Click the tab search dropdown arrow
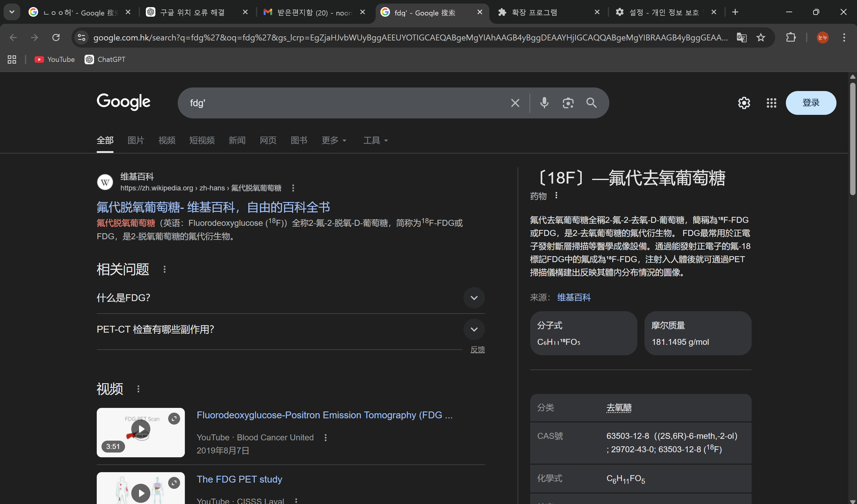This screenshot has height=504, width=857. [x=12, y=12]
